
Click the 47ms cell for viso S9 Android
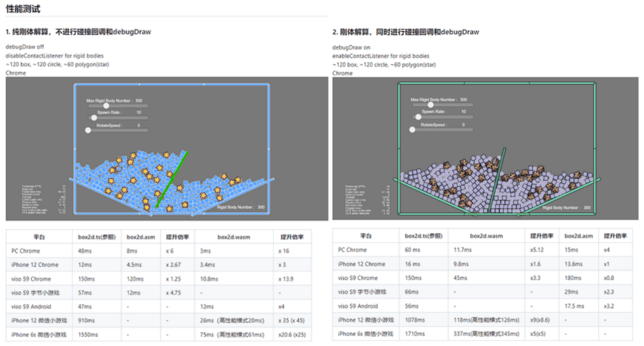(x=97, y=307)
